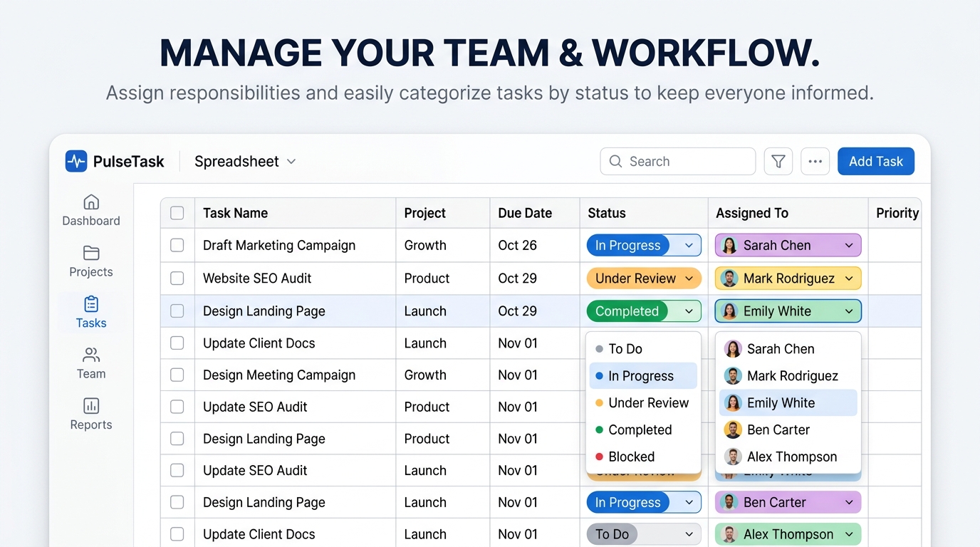
Task: Go to Projects folder icon
Action: [91, 254]
